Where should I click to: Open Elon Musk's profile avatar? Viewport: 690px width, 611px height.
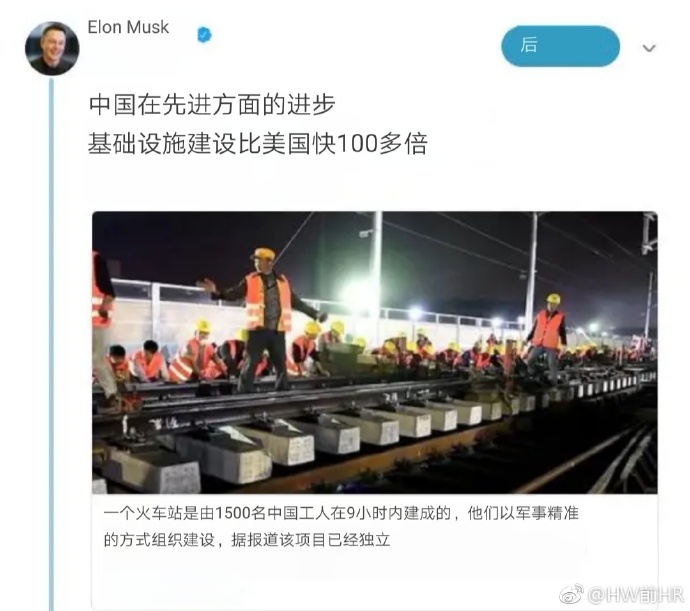coord(52,48)
